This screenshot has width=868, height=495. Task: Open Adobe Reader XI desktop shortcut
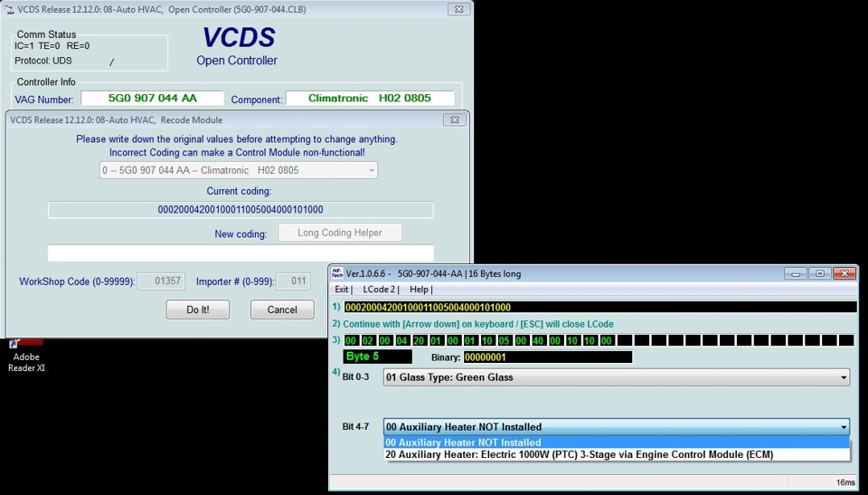pos(26,357)
